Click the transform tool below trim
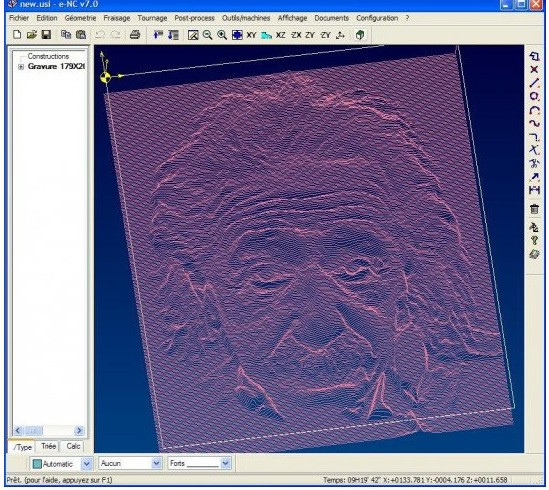The image size is (549, 490). (534, 163)
